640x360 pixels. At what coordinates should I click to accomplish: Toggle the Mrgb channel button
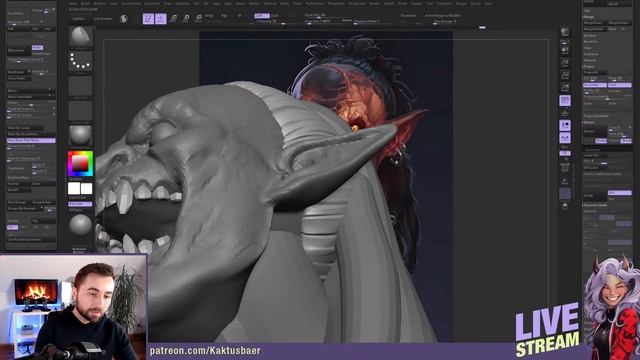pos(210,16)
